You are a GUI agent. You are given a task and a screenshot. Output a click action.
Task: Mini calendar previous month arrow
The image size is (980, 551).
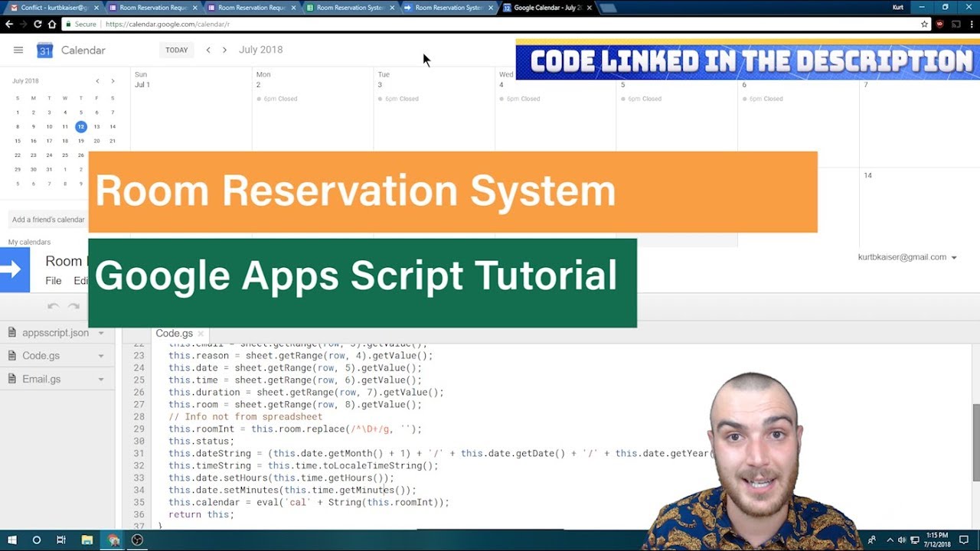[x=97, y=81]
